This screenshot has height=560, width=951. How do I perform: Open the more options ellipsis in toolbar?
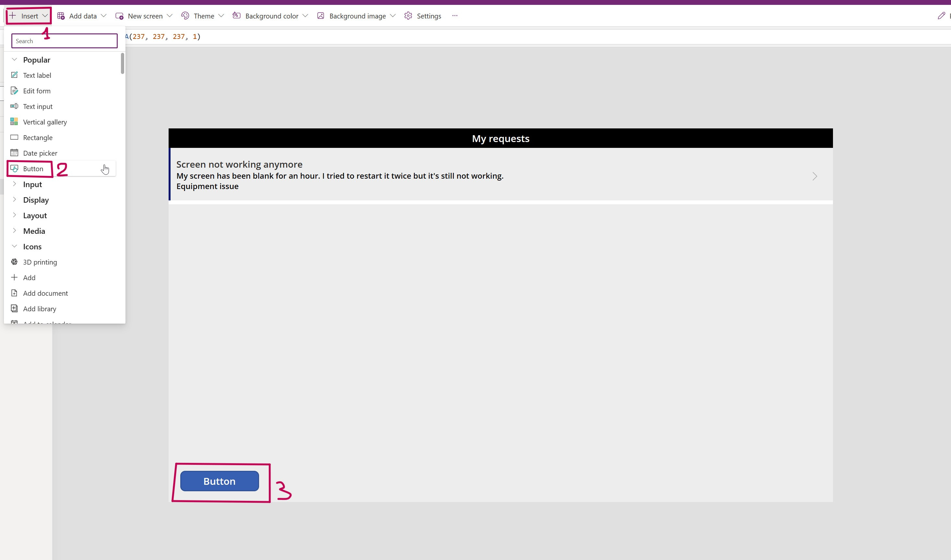coord(455,16)
